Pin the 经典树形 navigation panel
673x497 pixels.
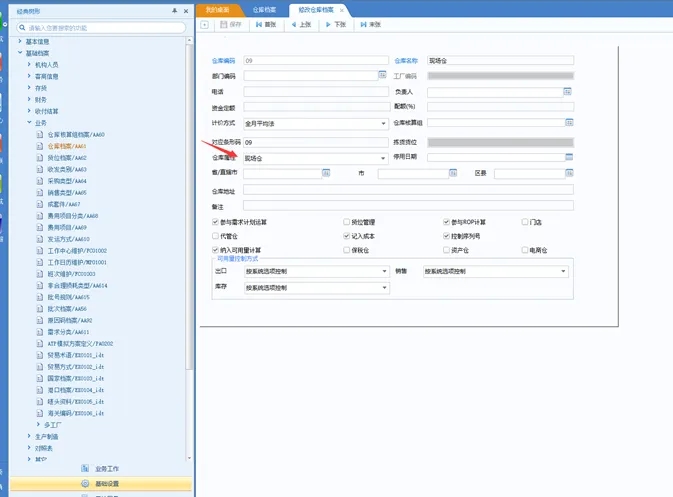pos(175,11)
